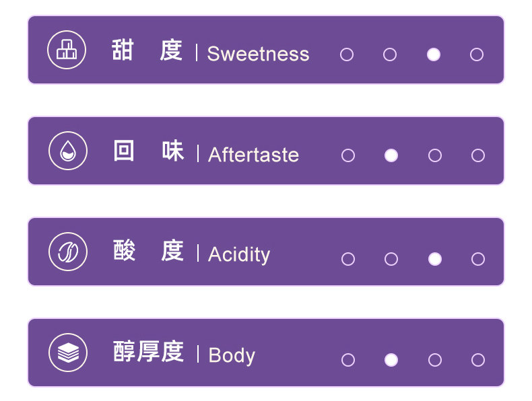
Task: Click the filled third Sweetness dot
Action: [434, 54]
